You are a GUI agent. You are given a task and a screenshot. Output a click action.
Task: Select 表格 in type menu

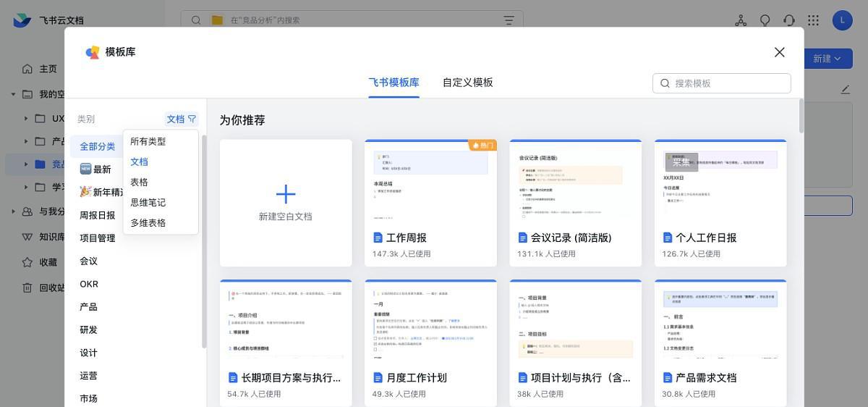click(x=161, y=182)
